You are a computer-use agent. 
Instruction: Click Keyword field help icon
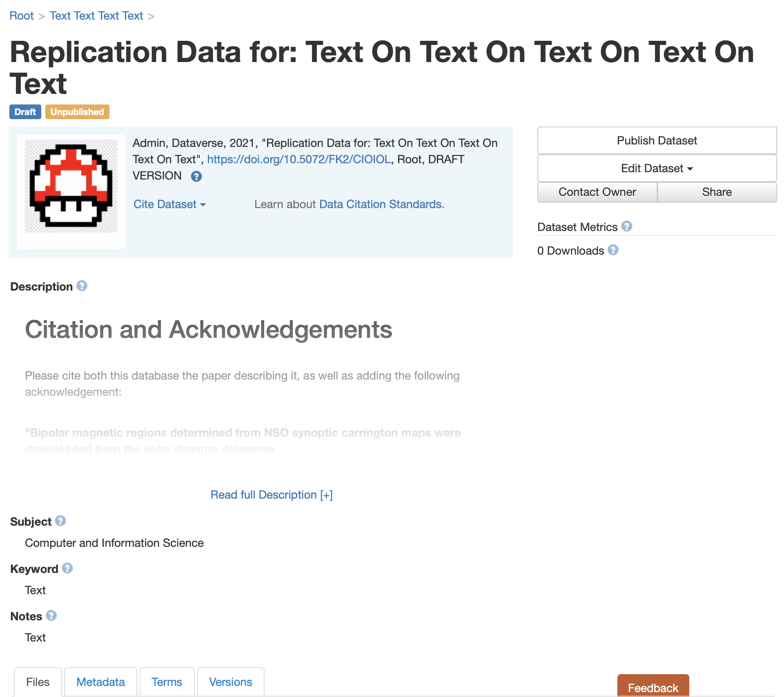pos(67,568)
